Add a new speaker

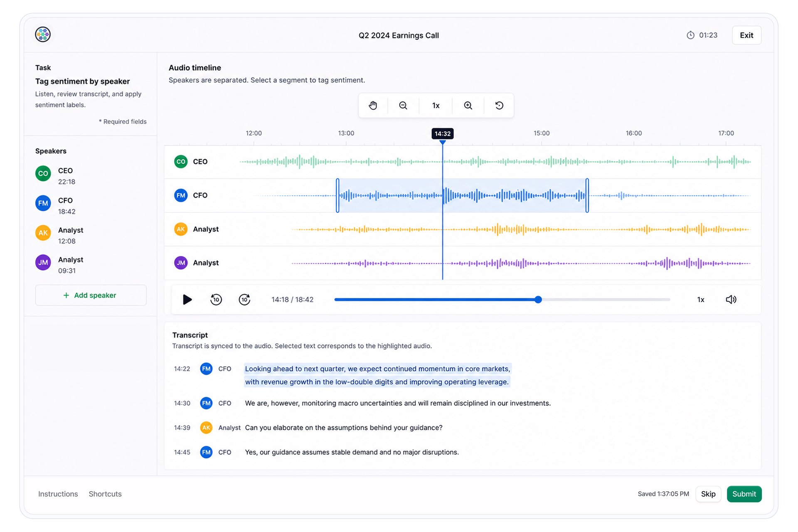91,295
